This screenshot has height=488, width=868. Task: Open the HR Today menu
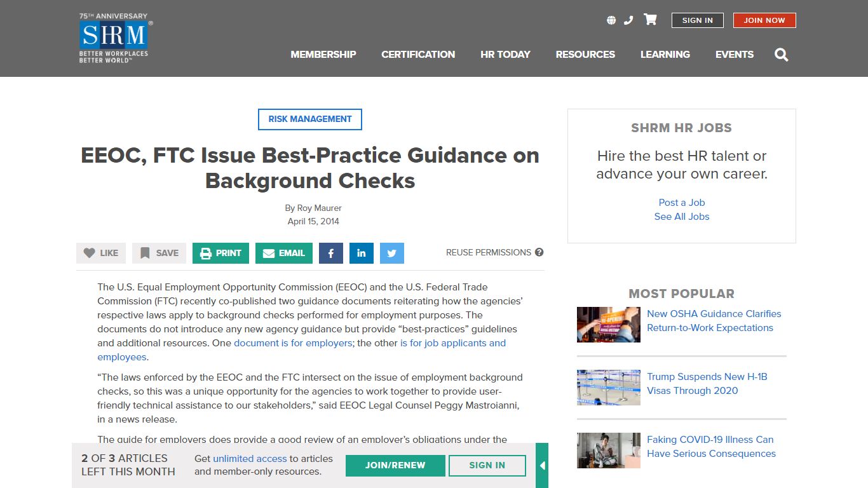click(x=505, y=55)
